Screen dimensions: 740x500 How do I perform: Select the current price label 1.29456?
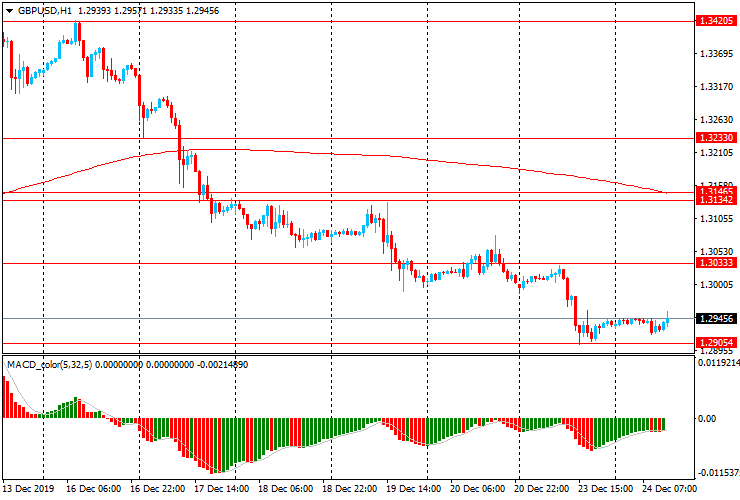[716, 319]
